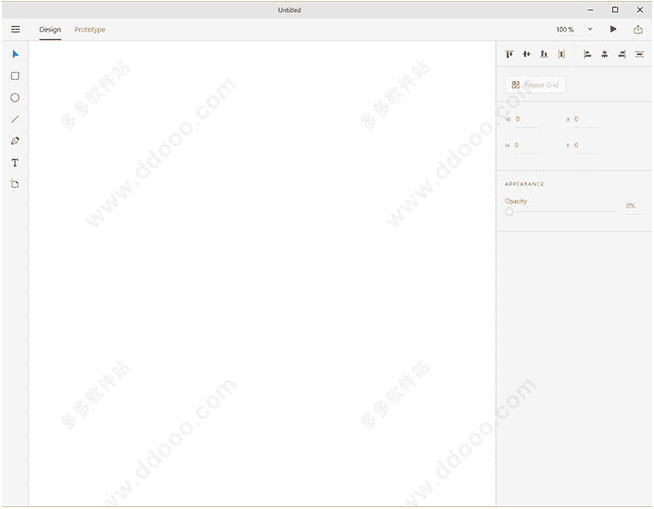Viewport: 654px width, 509px height.
Task: Select the Pen tool
Action: [15, 141]
